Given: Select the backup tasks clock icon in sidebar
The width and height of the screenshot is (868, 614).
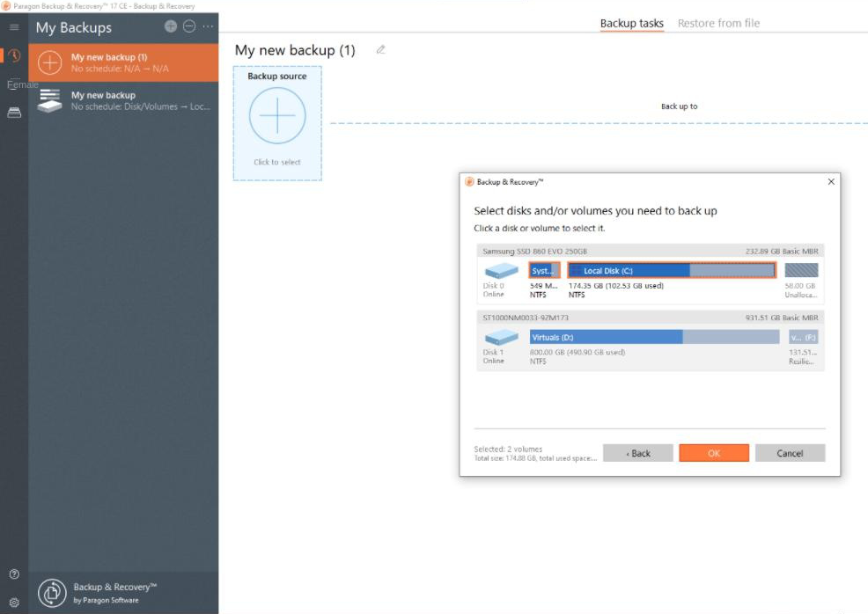Looking at the screenshot, I should tap(13, 56).
